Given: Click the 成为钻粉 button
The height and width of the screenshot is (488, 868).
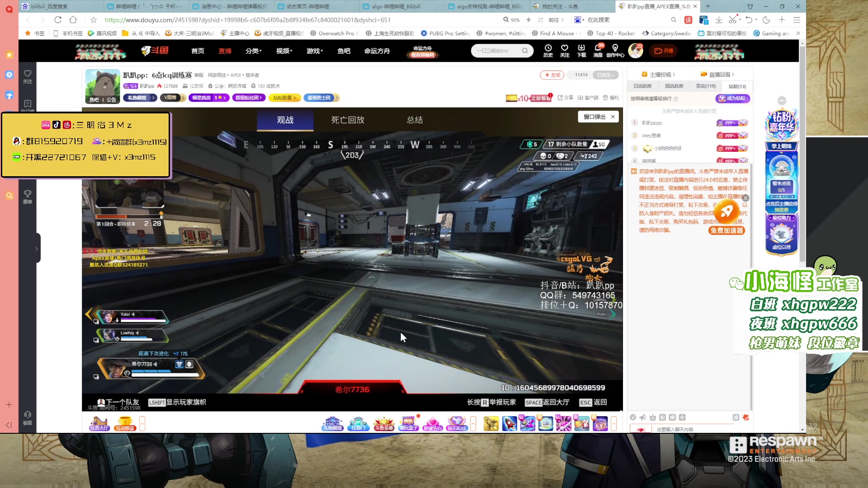Looking at the screenshot, I should click(x=732, y=99).
